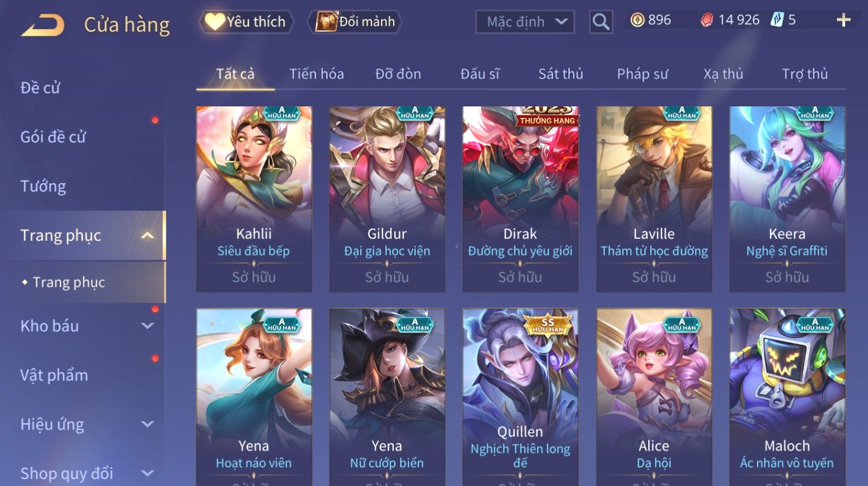Switch to the Sát thủ tab
The width and height of the screenshot is (868, 486).
(561, 74)
